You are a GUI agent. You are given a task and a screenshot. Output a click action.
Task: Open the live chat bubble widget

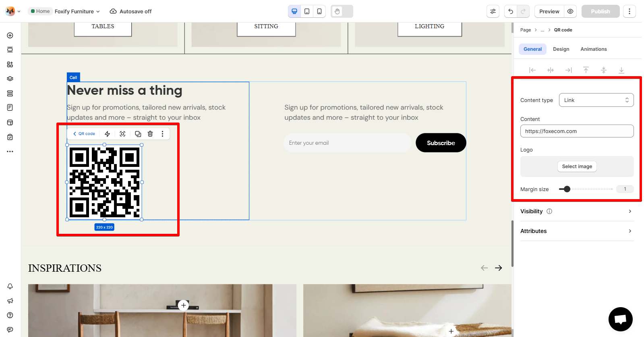tap(621, 319)
